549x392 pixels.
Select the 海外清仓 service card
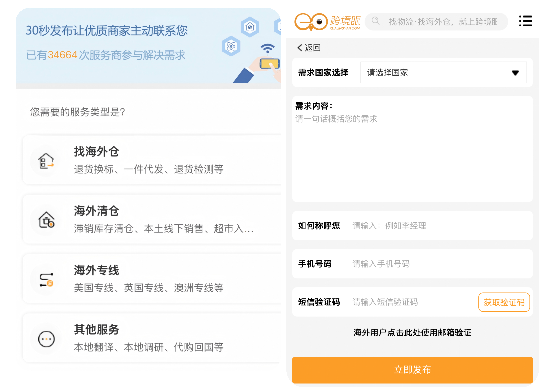(x=152, y=219)
